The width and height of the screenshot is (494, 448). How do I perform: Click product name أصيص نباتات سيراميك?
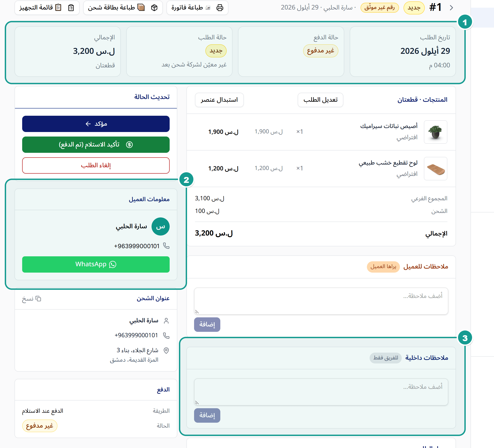click(389, 126)
